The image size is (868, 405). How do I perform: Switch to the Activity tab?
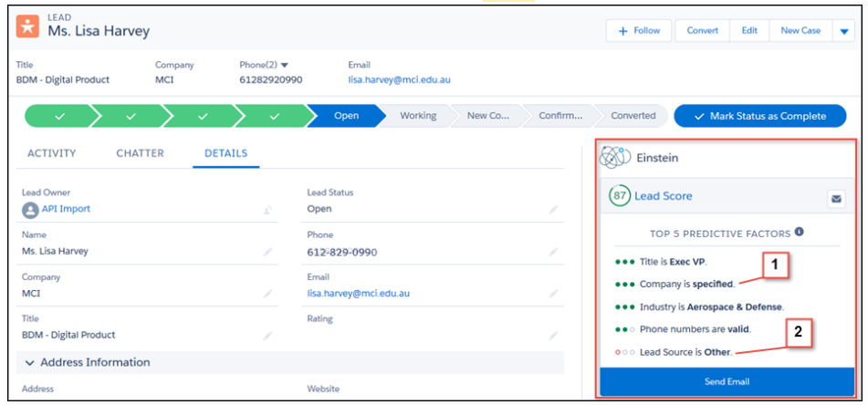pyautogui.click(x=51, y=153)
